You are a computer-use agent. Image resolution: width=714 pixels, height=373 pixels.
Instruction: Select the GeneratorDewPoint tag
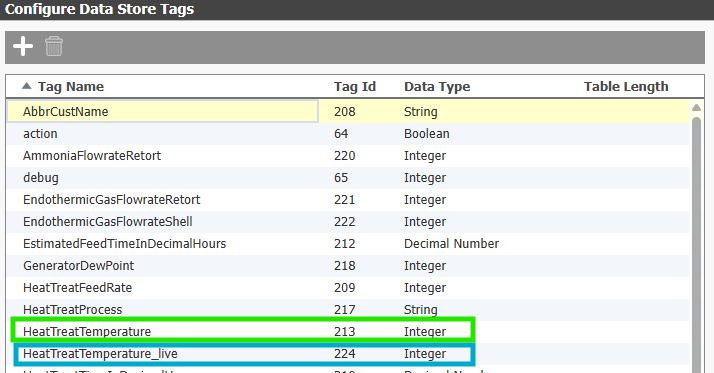click(78, 266)
